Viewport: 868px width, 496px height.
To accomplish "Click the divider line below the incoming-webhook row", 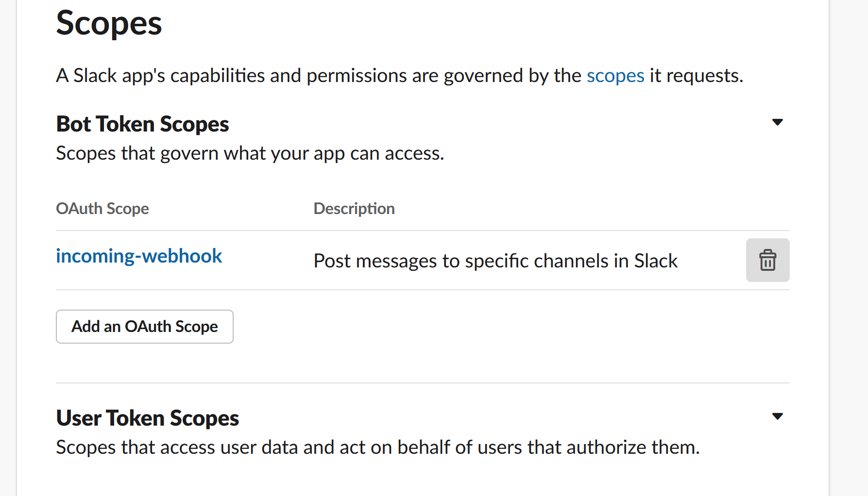I will (x=423, y=290).
